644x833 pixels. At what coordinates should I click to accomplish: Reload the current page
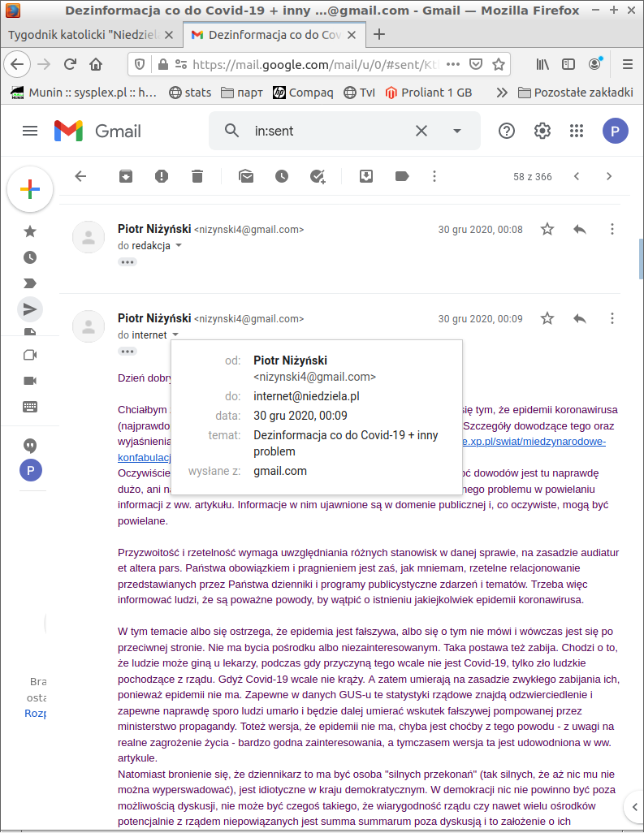click(70, 64)
